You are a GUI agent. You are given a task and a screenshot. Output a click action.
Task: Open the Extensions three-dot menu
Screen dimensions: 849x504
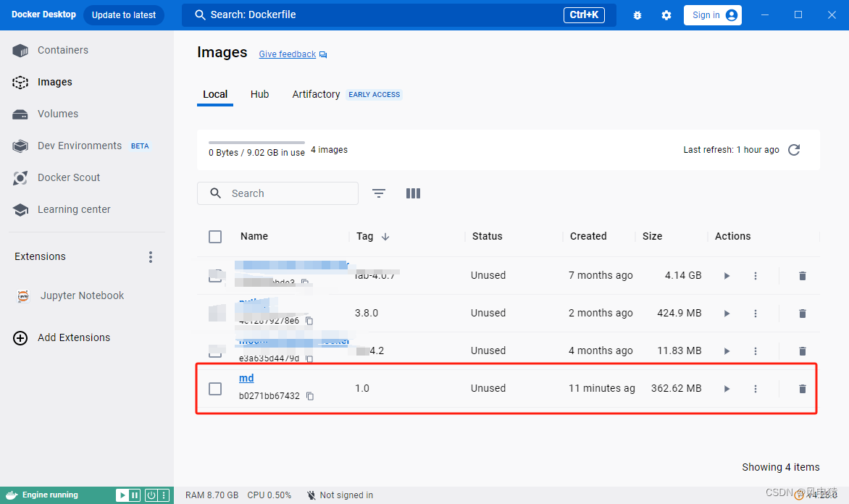click(x=150, y=256)
